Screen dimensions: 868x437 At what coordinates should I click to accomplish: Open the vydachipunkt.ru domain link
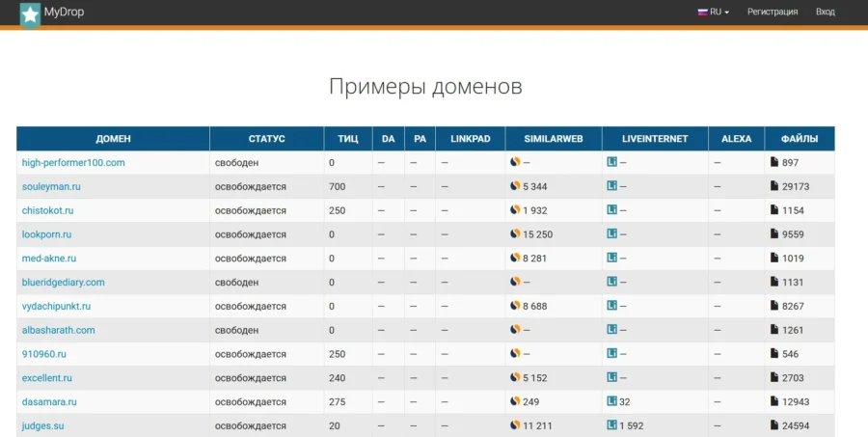coord(56,306)
